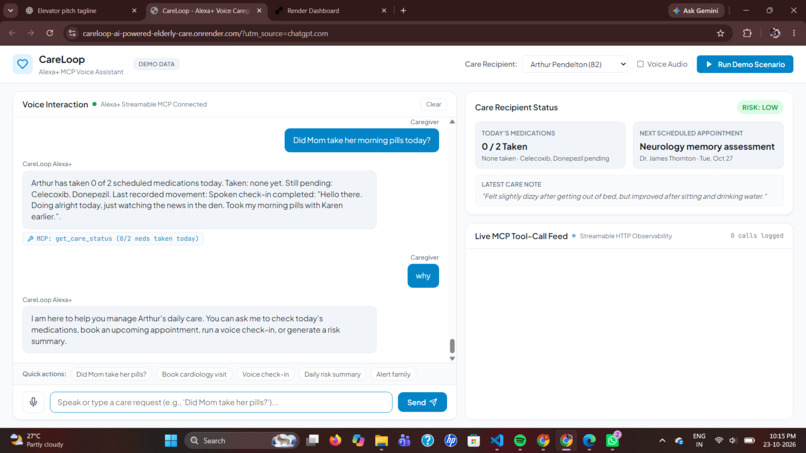Click Run Demo Scenario button
The width and height of the screenshot is (806, 453).
[x=745, y=64]
